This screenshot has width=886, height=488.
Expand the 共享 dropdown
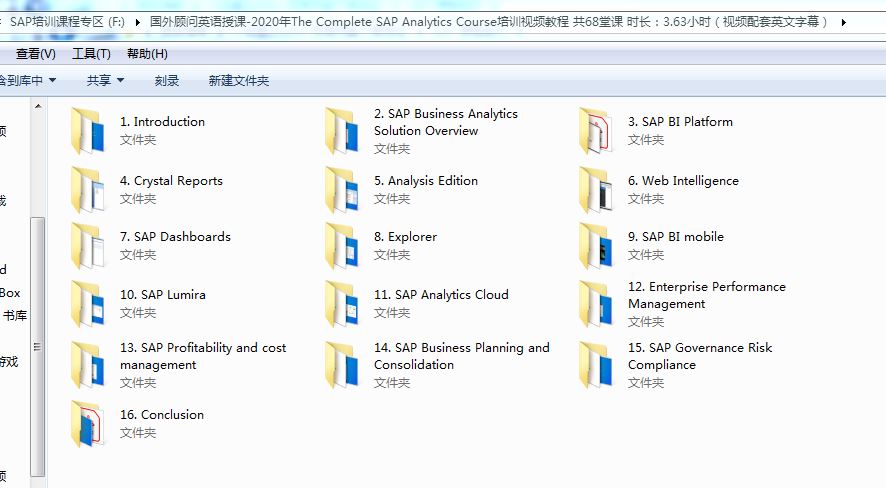pyautogui.click(x=105, y=81)
